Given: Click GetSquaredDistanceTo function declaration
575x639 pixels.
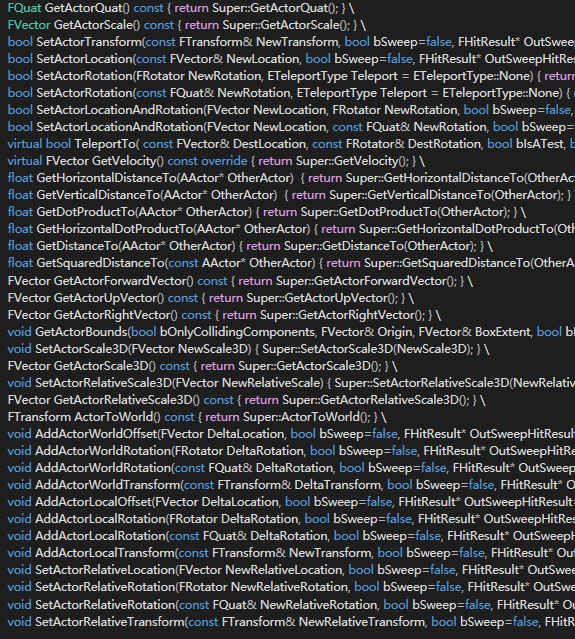Looking at the screenshot, I should pyautogui.click(x=100, y=263).
